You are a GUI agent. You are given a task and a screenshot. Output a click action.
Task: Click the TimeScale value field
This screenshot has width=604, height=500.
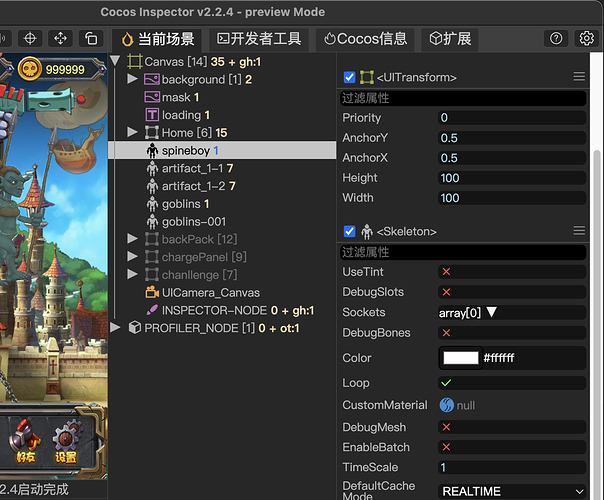(512, 467)
